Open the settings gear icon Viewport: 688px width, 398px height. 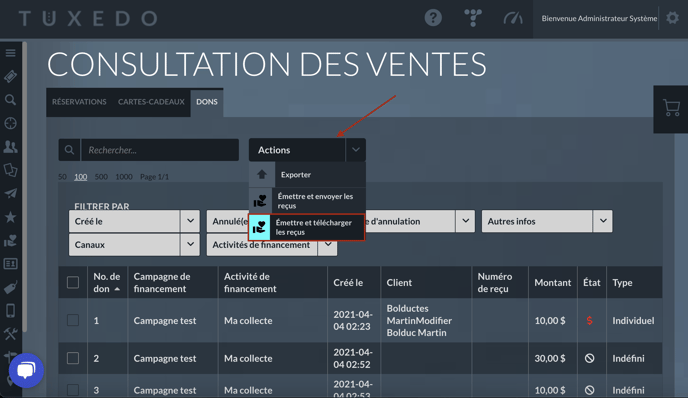point(672,18)
